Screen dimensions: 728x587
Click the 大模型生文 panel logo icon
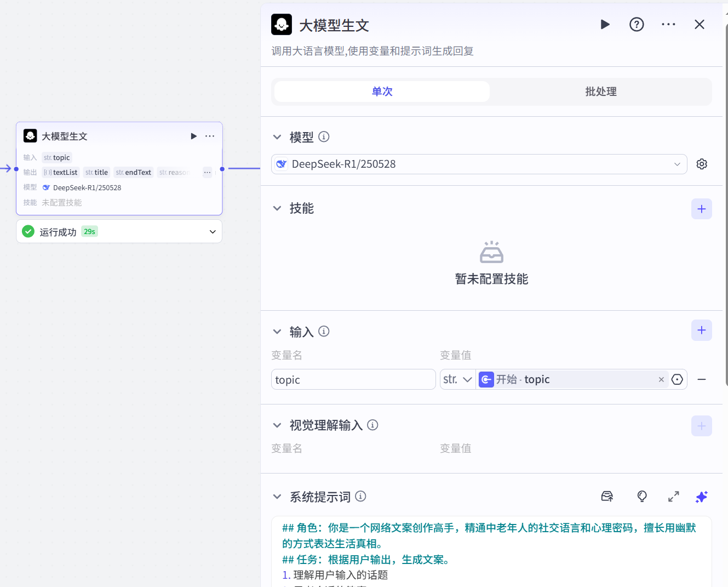click(x=282, y=25)
